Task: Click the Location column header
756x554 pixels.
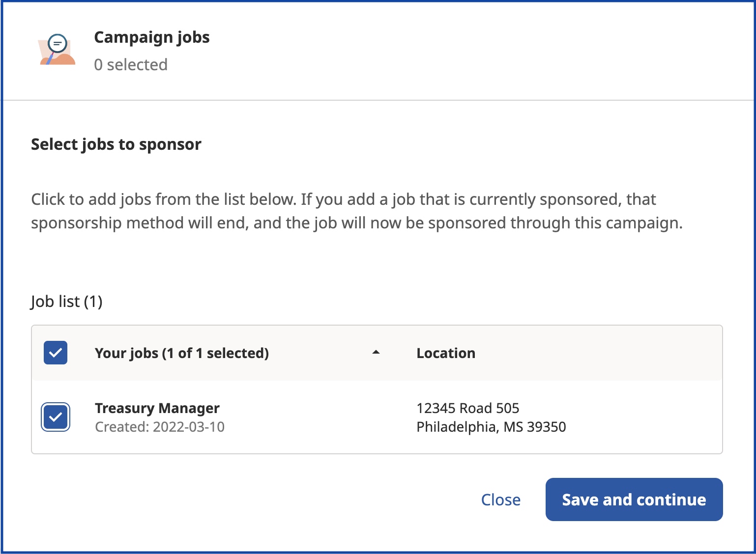Action: [x=445, y=353]
